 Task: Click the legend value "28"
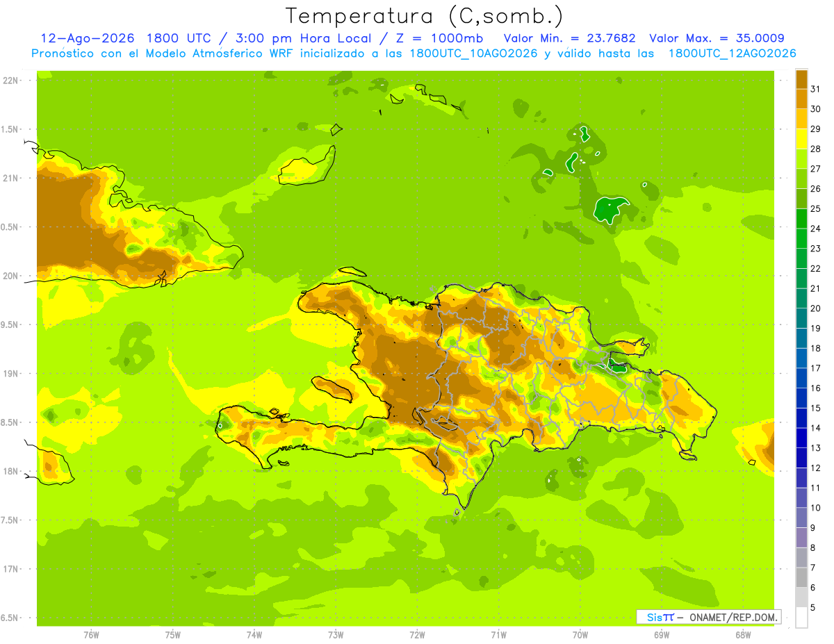coord(816,149)
